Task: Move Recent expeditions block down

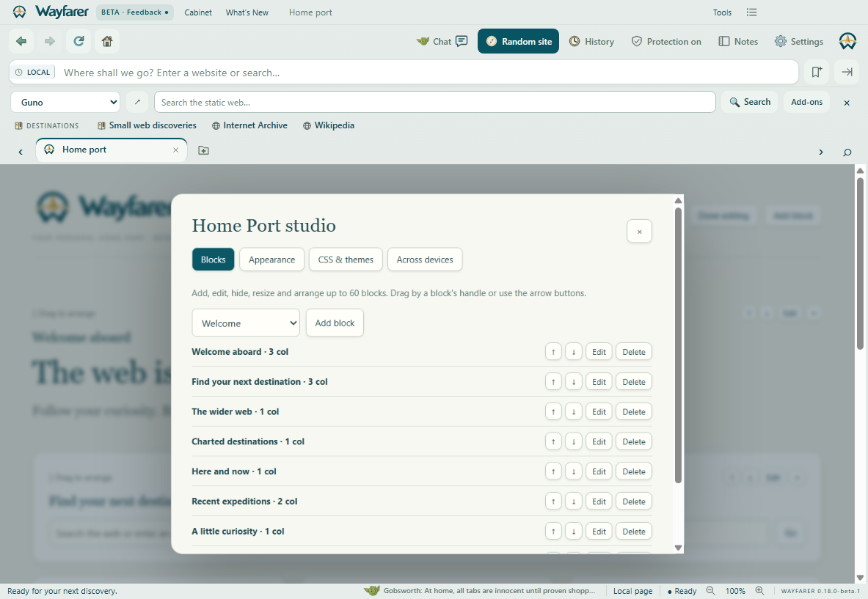Action: click(574, 501)
